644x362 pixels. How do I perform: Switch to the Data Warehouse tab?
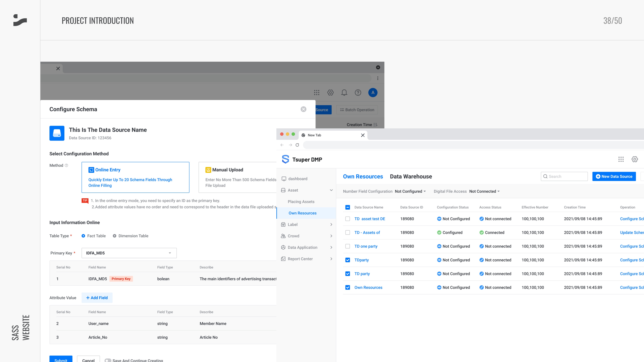[x=411, y=177]
